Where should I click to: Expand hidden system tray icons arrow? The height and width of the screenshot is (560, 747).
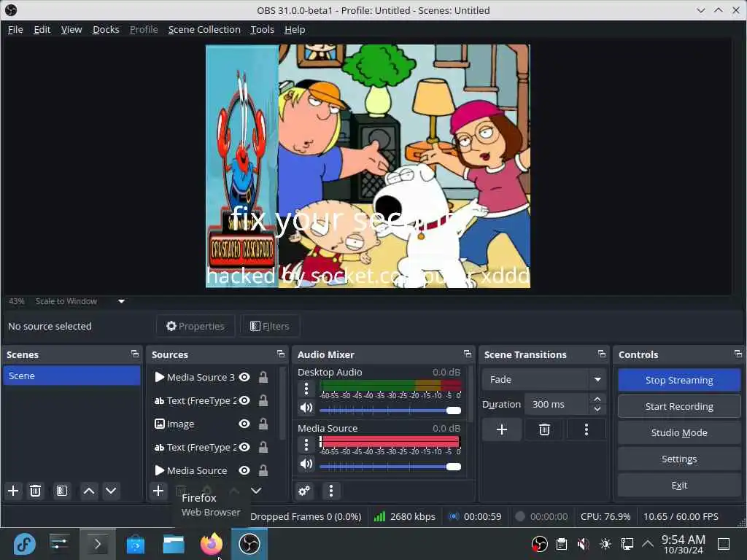point(648,544)
